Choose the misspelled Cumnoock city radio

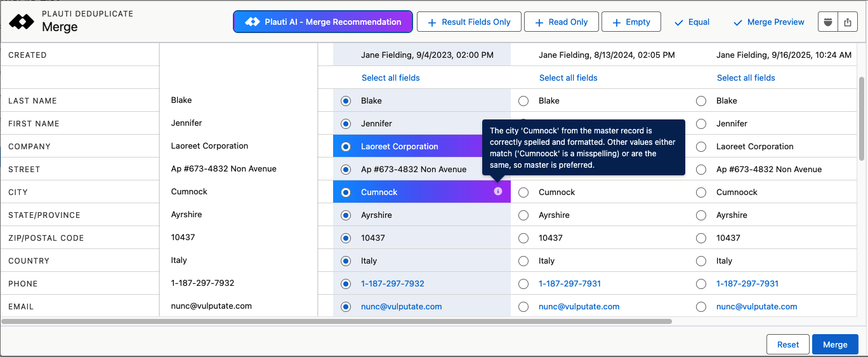701,192
